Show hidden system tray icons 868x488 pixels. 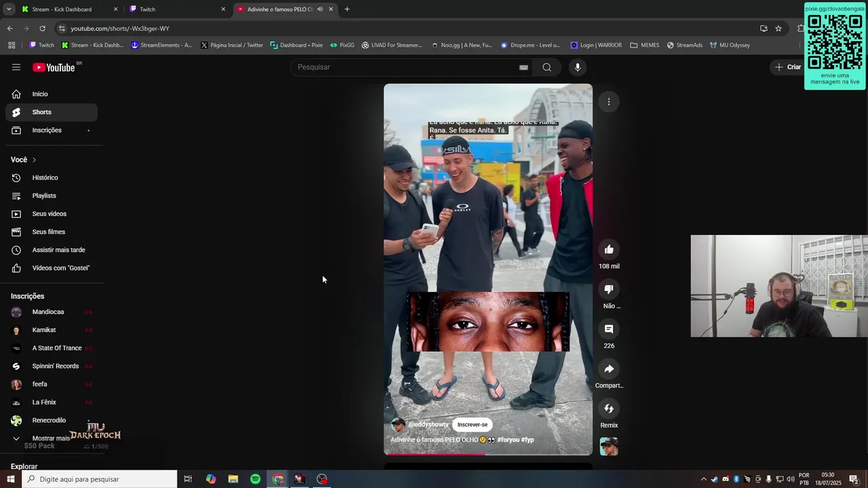(x=703, y=479)
